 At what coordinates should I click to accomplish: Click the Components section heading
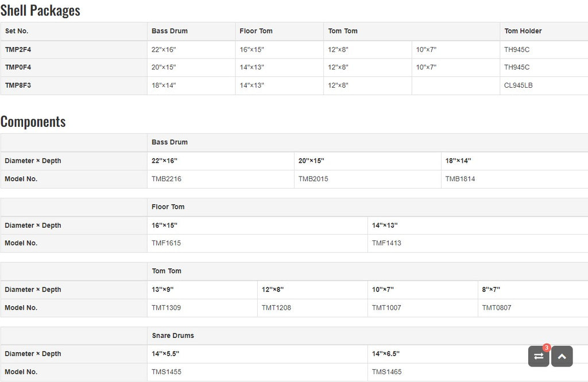(33, 122)
